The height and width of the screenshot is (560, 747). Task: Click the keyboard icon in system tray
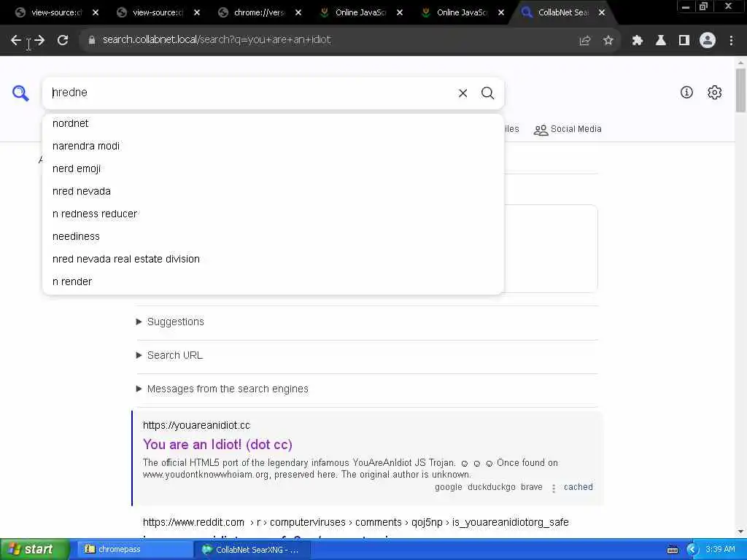point(673,550)
